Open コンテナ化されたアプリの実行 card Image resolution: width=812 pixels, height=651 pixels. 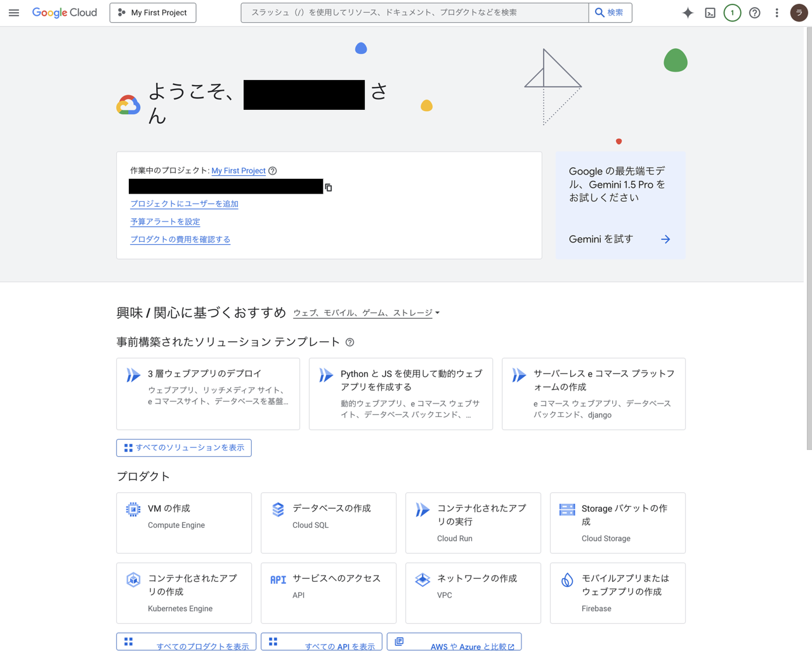[x=473, y=523]
